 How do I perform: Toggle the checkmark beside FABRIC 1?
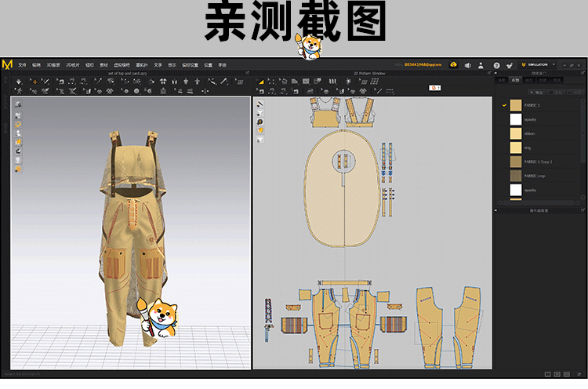[504, 105]
